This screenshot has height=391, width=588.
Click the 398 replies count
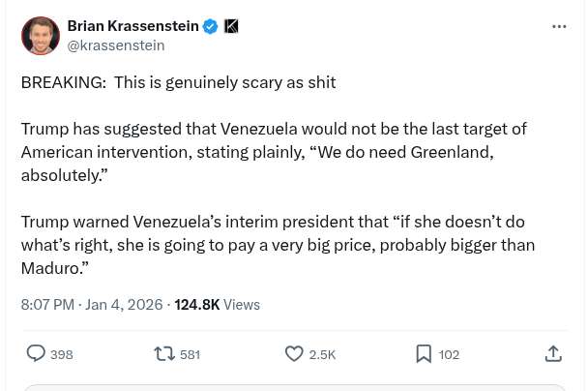[x=61, y=355]
